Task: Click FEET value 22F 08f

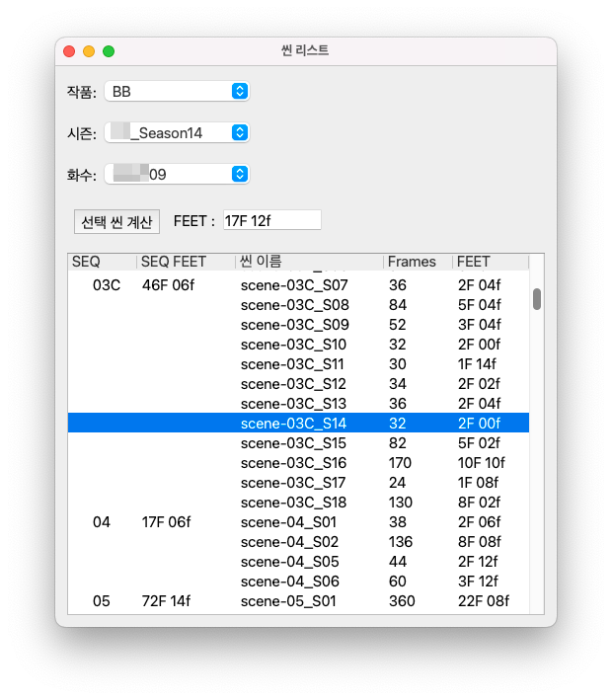Action: [x=484, y=601]
